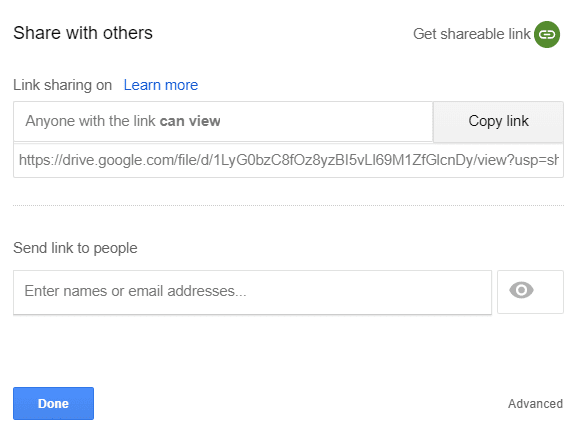The width and height of the screenshot is (579, 443).
Task: Open the view-permission dropdown beside email field
Action: pos(530,292)
